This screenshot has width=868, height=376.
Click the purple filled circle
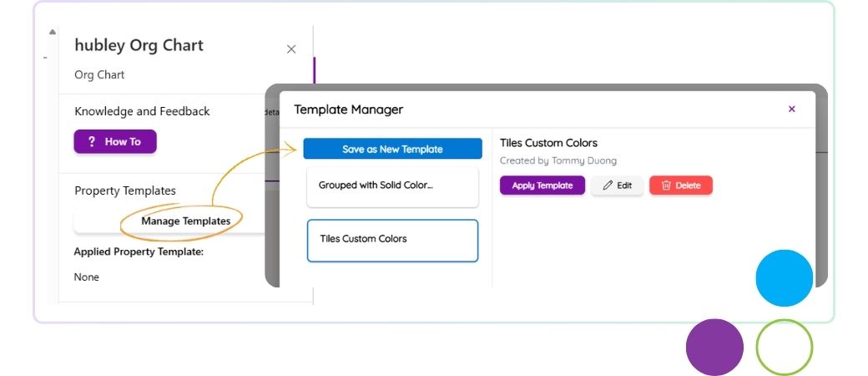point(714,347)
